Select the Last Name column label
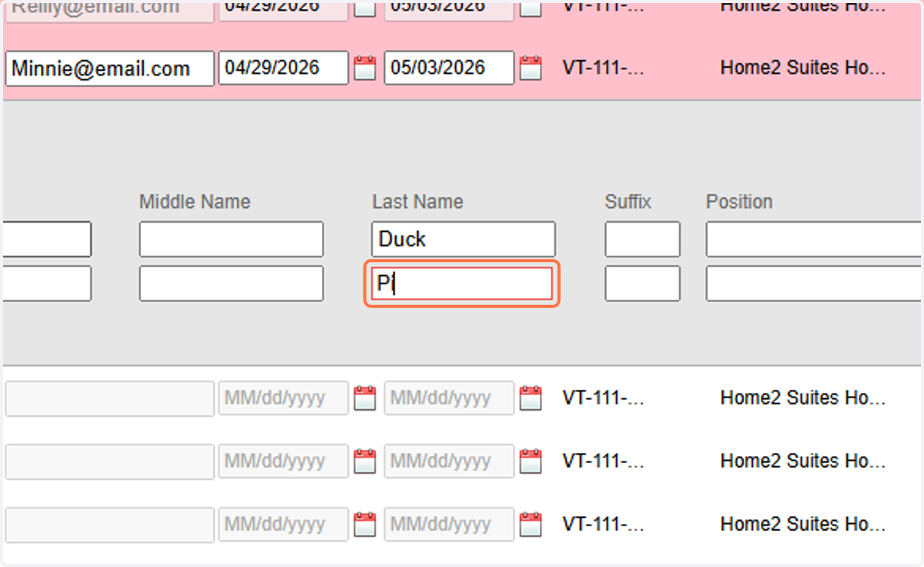 (x=417, y=202)
